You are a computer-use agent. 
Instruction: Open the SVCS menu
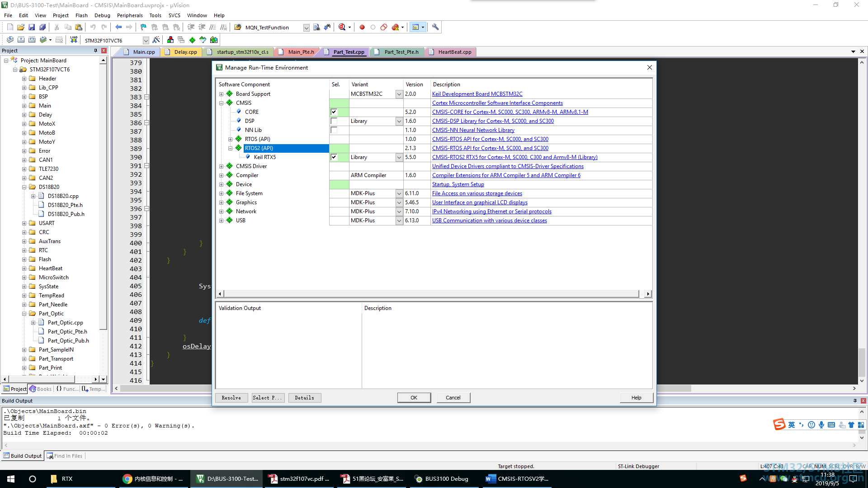click(175, 15)
